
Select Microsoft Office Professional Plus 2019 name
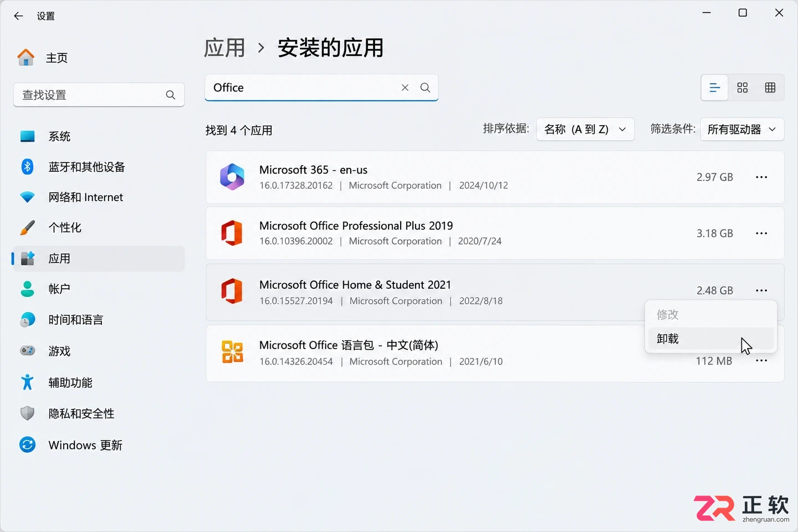pyautogui.click(x=356, y=226)
